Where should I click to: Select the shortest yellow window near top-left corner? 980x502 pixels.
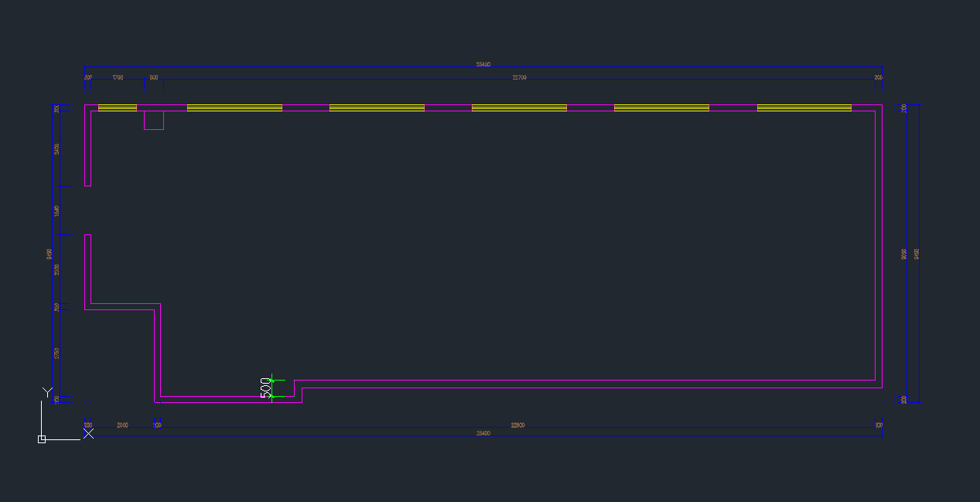click(x=118, y=108)
